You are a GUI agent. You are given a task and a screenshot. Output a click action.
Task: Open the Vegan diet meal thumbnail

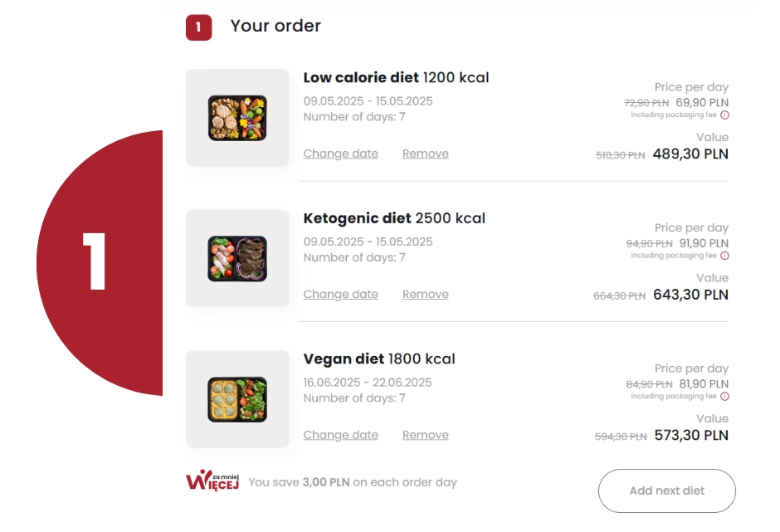click(237, 399)
